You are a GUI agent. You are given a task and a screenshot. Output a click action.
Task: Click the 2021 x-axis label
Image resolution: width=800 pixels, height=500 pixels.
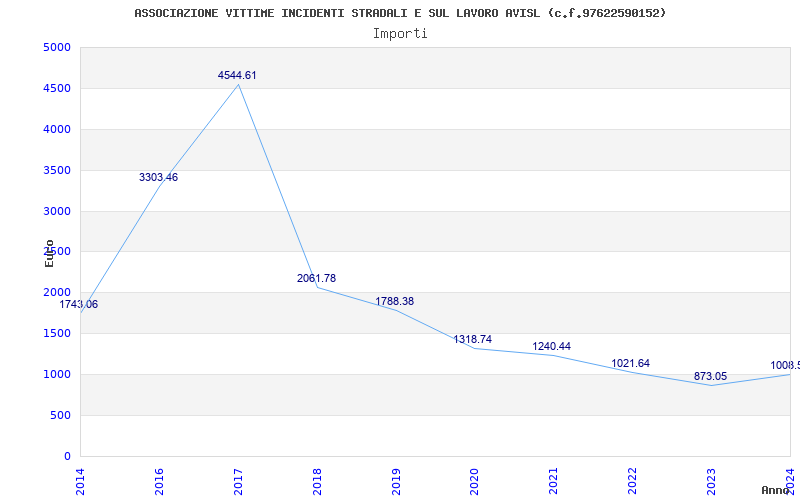coord(554,481)
